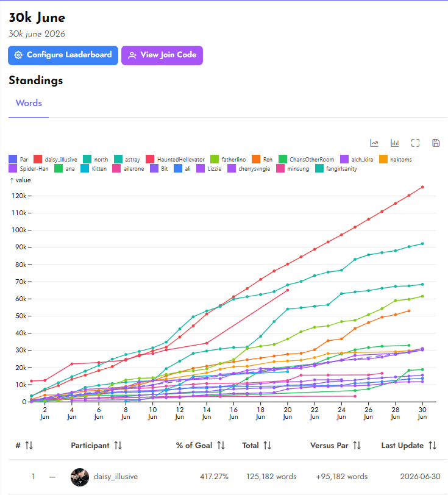Sort by Participant column arrows

point(118,446)
